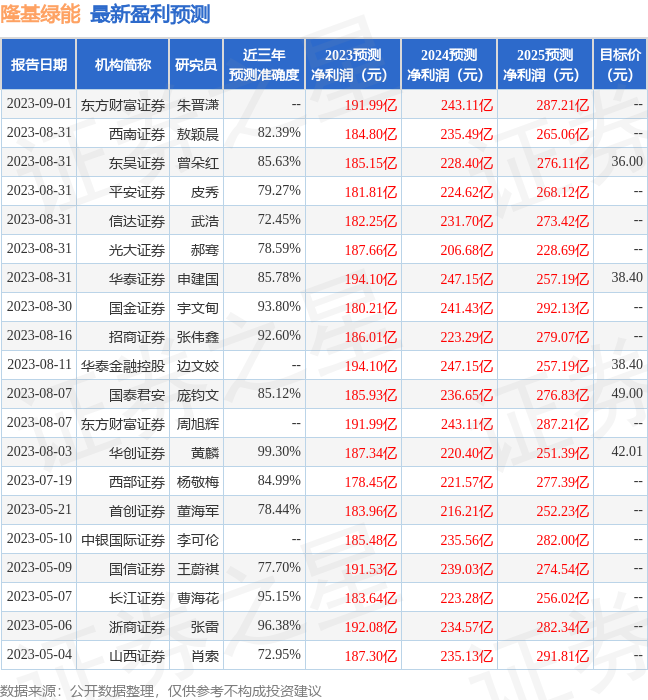Click researcher 朱晋潇
The image size is (648, 700).
198,105
